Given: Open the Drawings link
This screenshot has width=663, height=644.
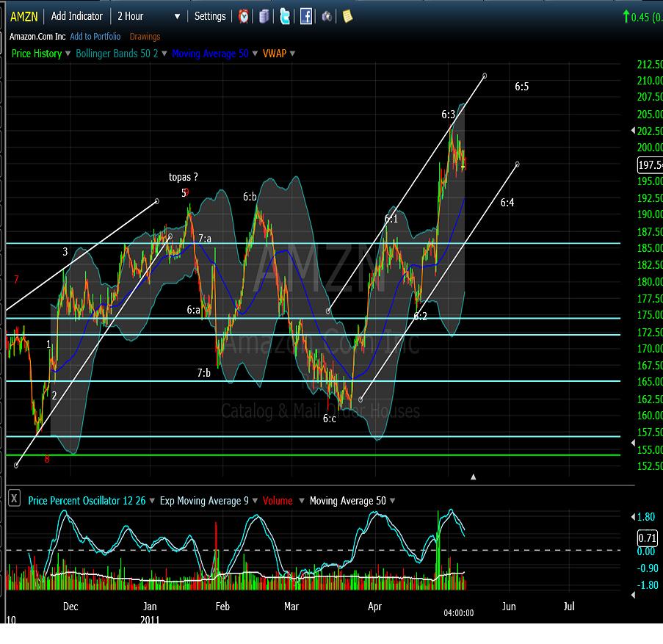Looking at the screenshot, I should click(x=145, y=37).
